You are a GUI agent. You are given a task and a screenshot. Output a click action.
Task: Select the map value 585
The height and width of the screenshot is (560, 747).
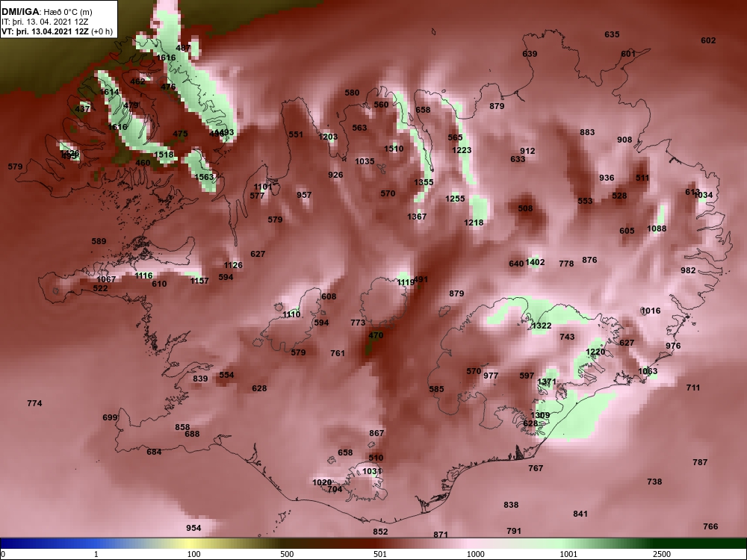pos(437,389)
